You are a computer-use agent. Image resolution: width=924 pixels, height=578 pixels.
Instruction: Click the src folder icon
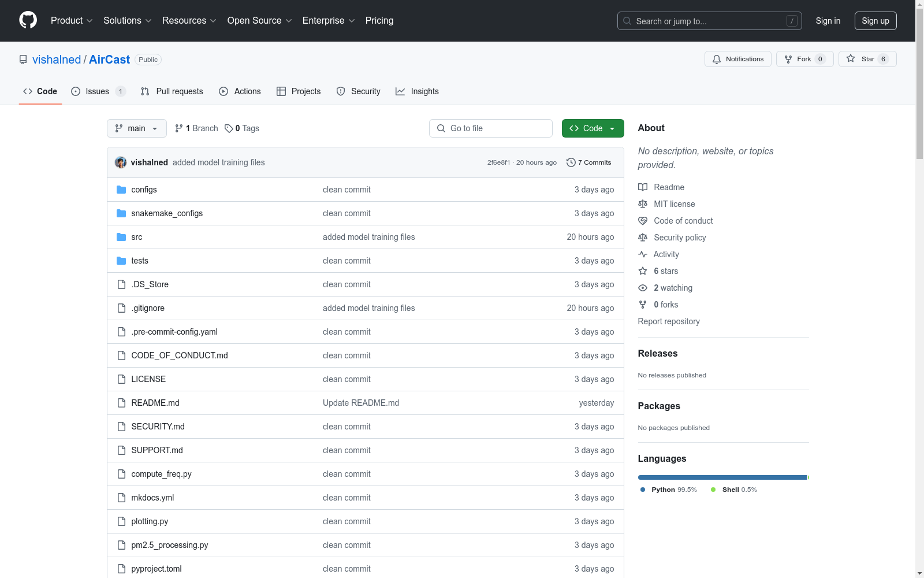(121, 237)
